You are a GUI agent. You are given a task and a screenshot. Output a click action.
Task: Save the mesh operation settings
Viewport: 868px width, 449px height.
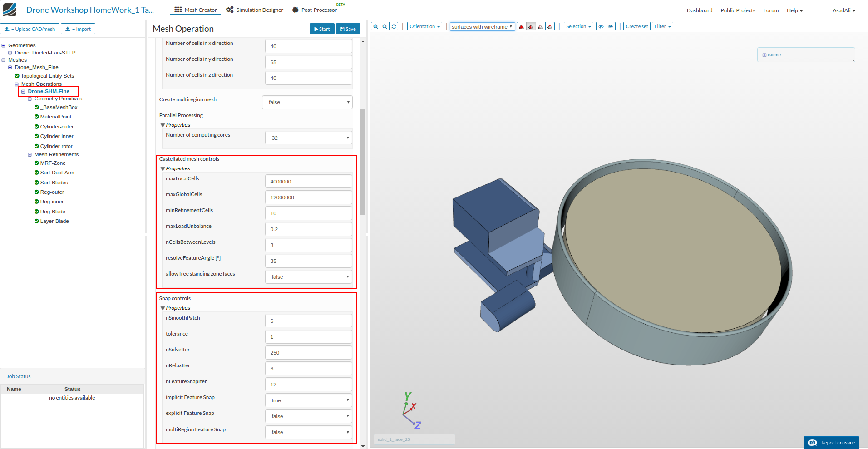[x=348, y=29]
